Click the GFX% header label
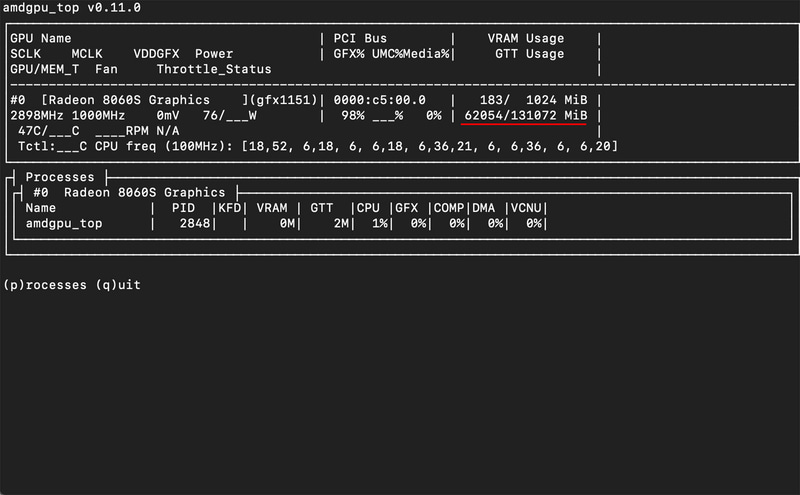 pos(349,54)
